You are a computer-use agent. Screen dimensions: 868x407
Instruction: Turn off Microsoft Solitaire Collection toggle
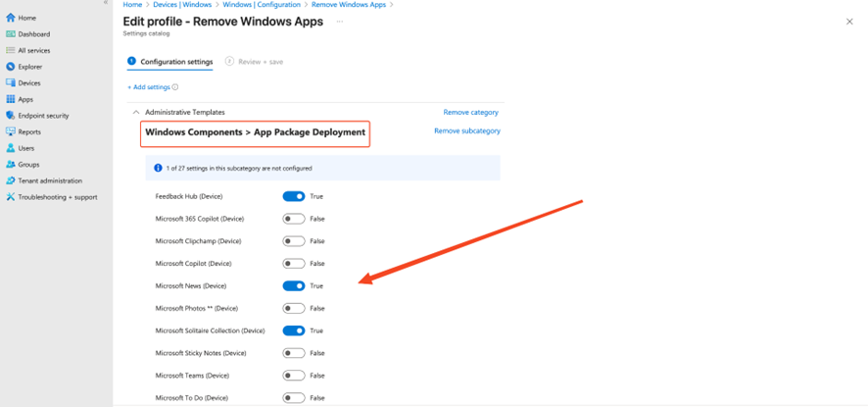pyautogui.click(x=294, y=331)
